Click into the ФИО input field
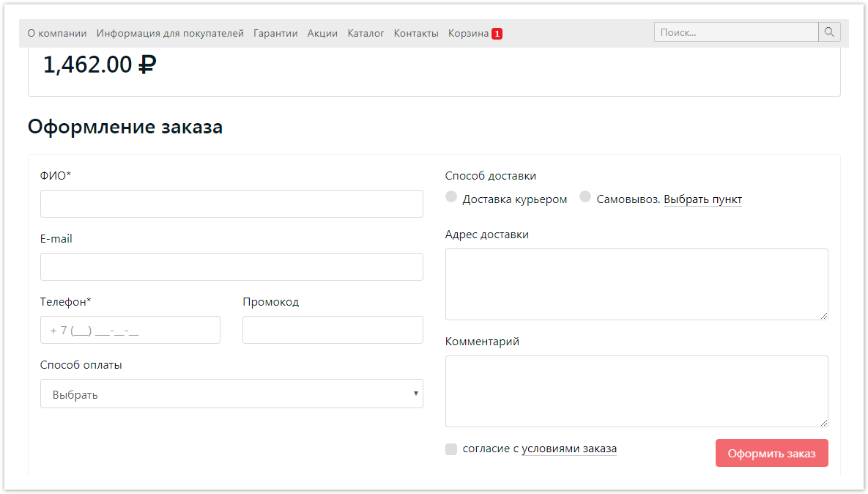Screen dimensions: 868x494 pos(231,204)
